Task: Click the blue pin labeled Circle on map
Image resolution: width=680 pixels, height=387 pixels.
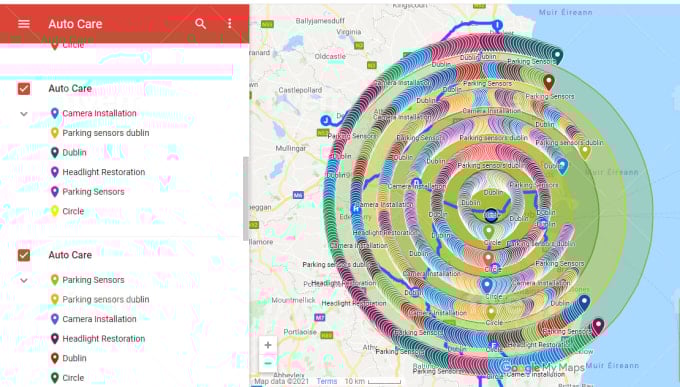Action: tap(487, 286)
